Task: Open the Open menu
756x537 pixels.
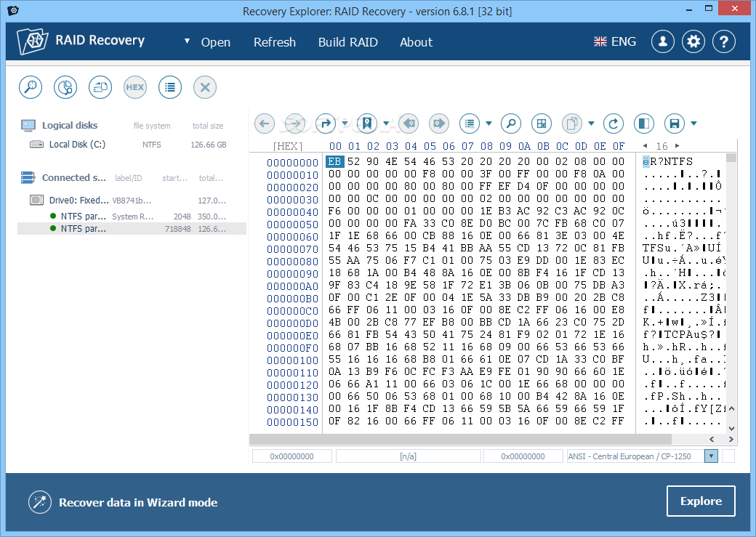Action: click(215, 42)
